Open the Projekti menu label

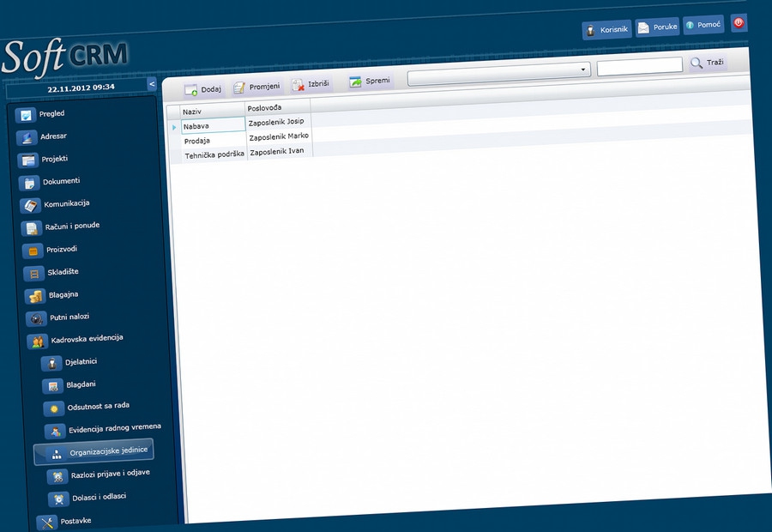click(x=55, y=159)
